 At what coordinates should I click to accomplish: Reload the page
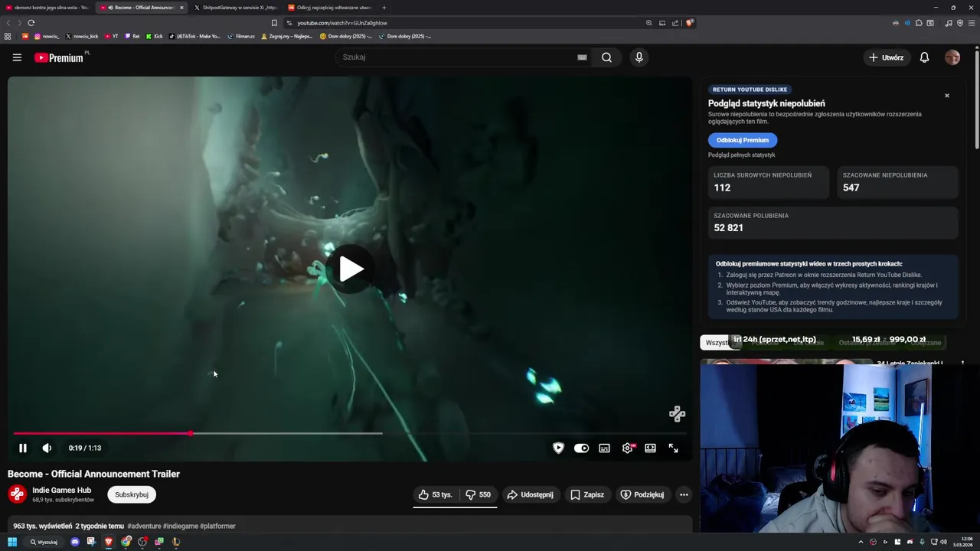[31, 23]
